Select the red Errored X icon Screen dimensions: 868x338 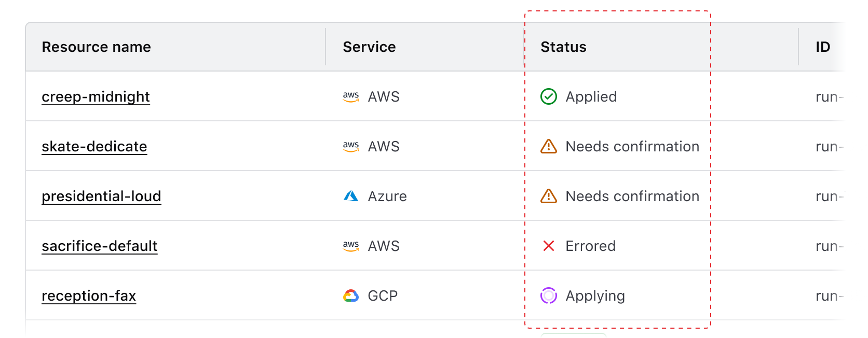[x=549, y=246]
